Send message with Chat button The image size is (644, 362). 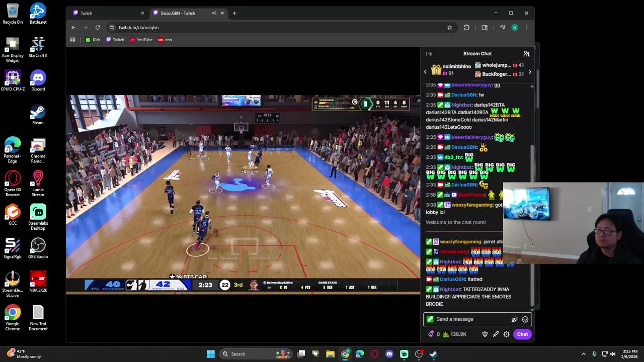(522, 334)
